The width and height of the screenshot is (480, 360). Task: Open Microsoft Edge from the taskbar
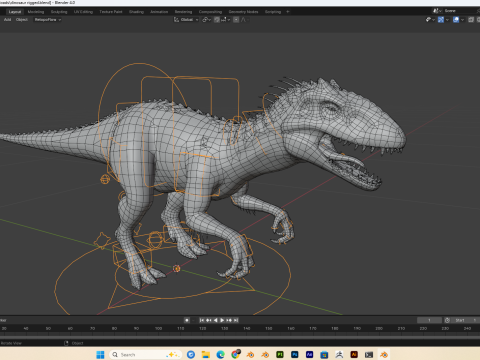[220, 354]
